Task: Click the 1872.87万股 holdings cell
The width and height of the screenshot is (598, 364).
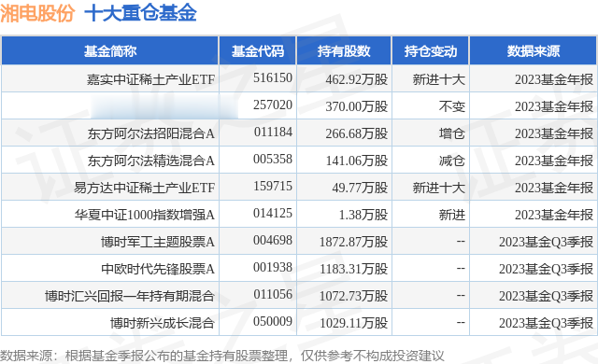Action: click(x=353, y=242)
